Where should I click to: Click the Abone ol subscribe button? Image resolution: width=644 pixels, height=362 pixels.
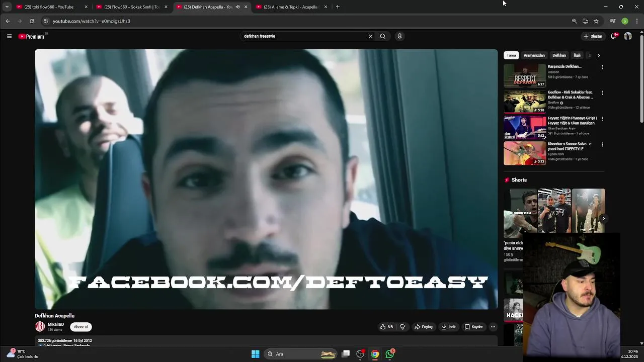click(x=81, y=327)
